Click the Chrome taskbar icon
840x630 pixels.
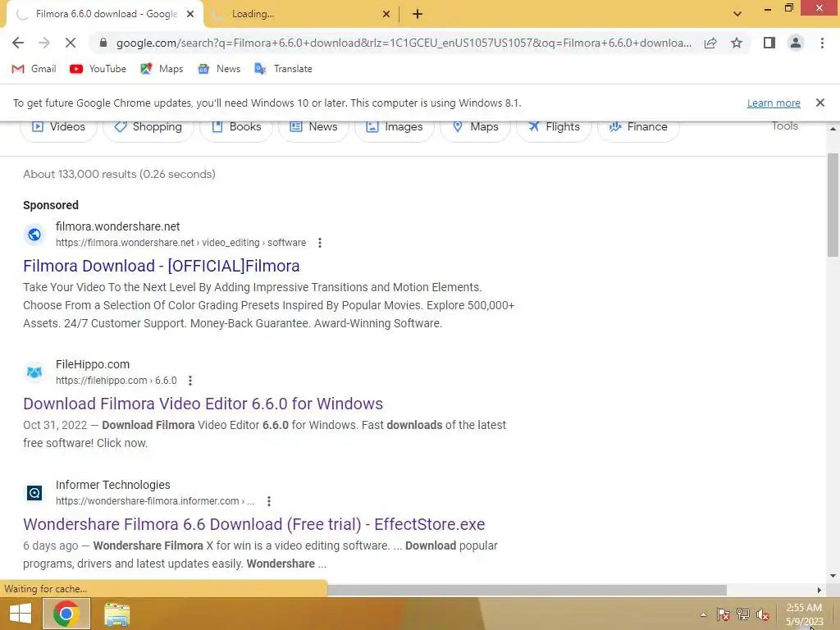pos(66,614)
